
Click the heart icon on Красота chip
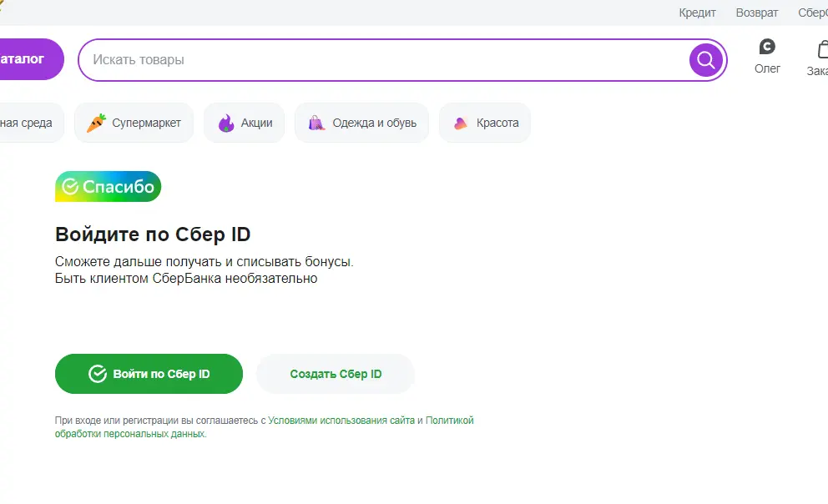click(461, 123)
